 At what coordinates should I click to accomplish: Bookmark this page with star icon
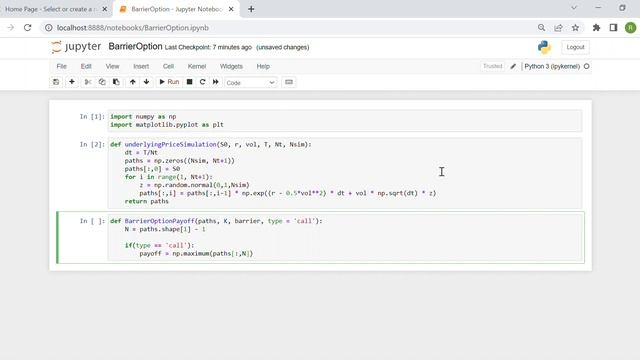[x=575, y=28]
